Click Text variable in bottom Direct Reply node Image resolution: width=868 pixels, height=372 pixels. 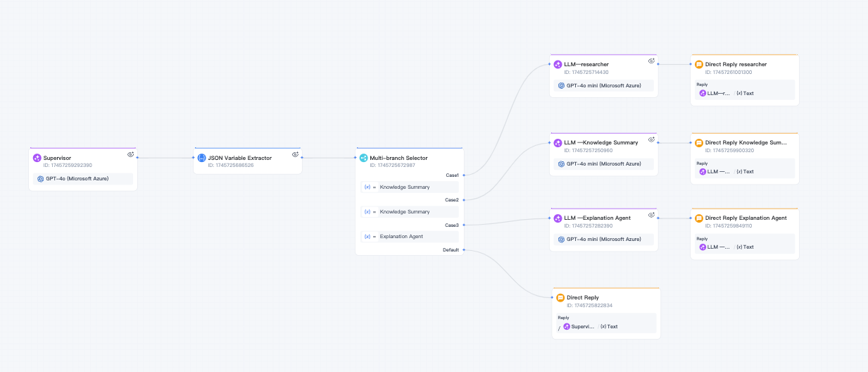click(609, 326)
